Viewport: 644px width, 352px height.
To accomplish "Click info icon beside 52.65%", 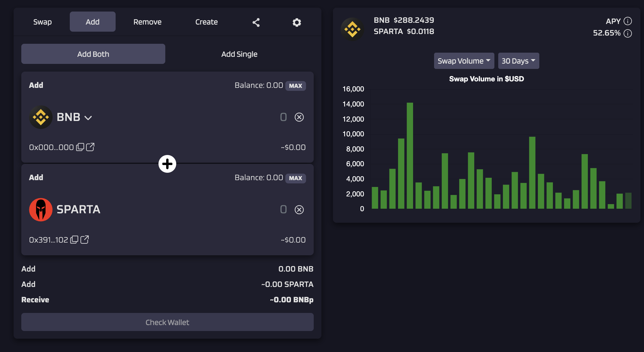I will (x=628, y=33).
